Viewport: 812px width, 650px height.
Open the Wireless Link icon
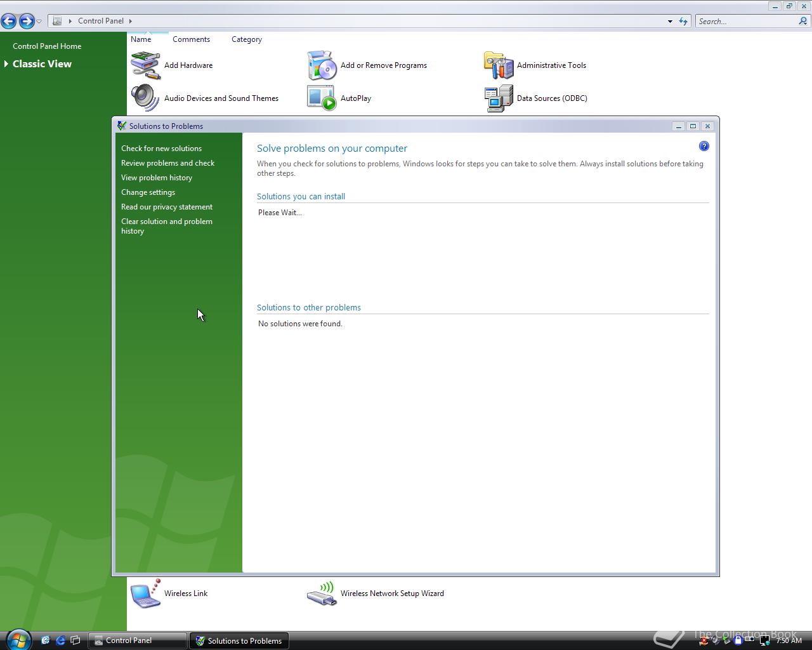(145, 594)
